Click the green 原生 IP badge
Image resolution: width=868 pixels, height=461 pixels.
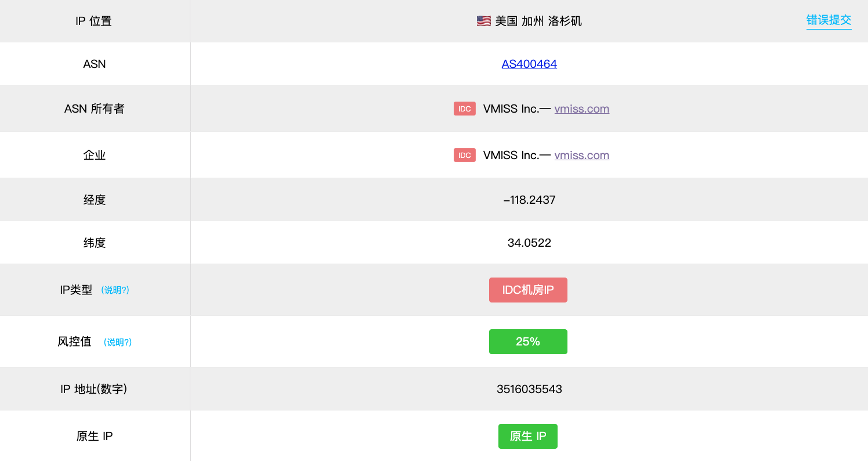coord(527,436)
